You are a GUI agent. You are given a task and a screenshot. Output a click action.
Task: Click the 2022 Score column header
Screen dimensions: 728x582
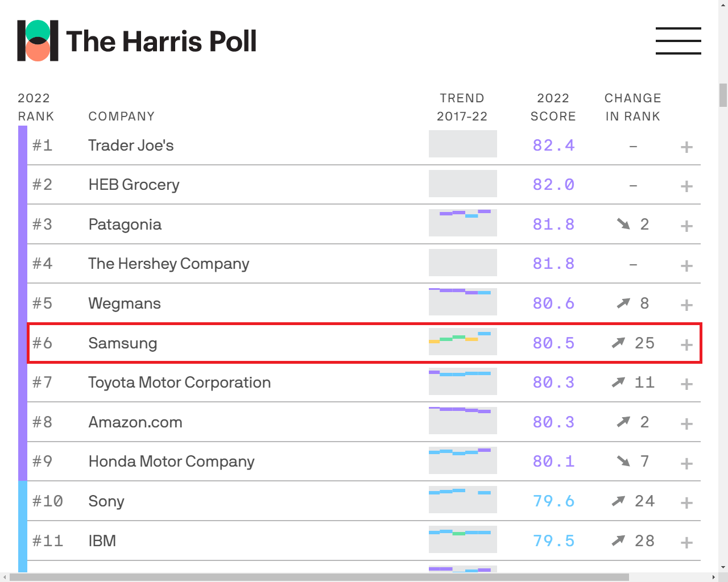tap(553, 107)
